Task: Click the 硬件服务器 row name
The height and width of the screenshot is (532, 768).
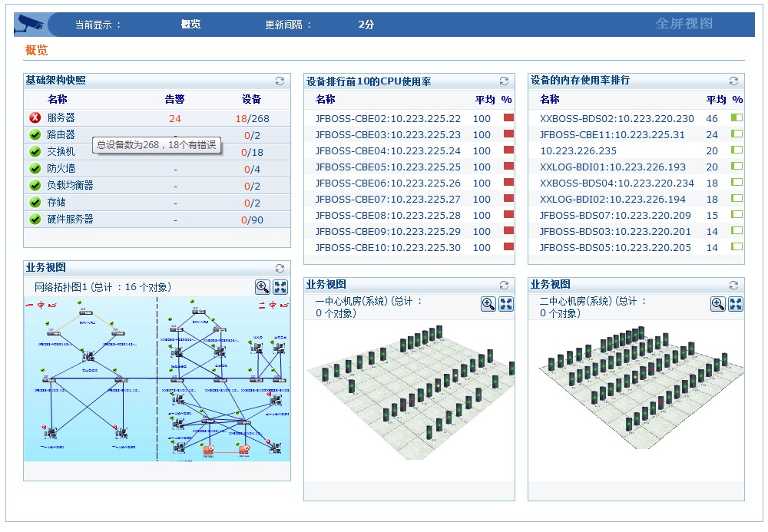Action: tap(70, 220)
